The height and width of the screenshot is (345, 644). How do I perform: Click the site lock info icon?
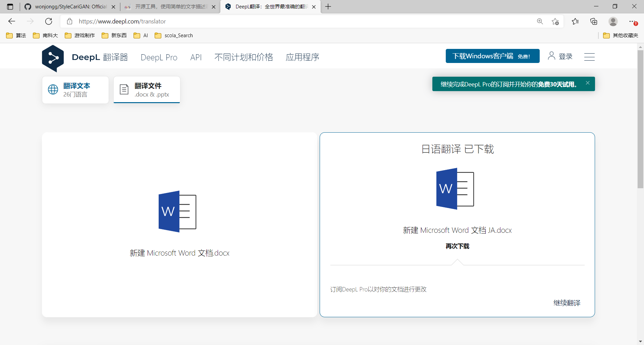click(70, 21)
